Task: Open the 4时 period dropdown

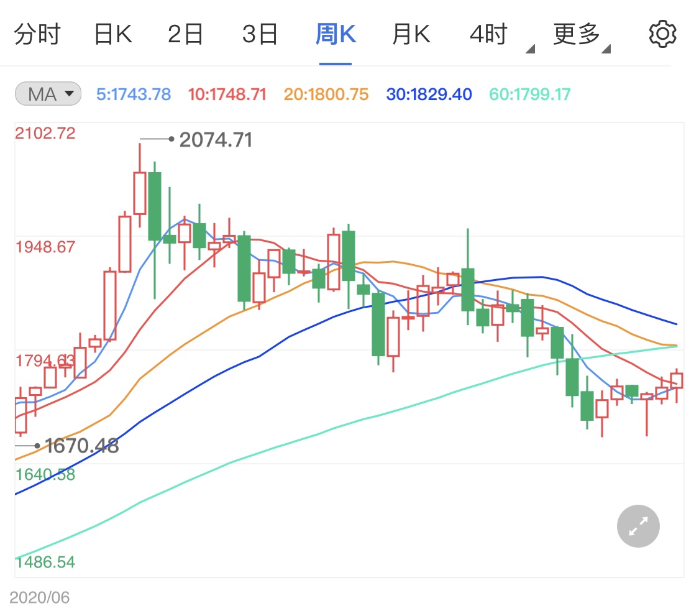Action: click(x=490, y=34)
